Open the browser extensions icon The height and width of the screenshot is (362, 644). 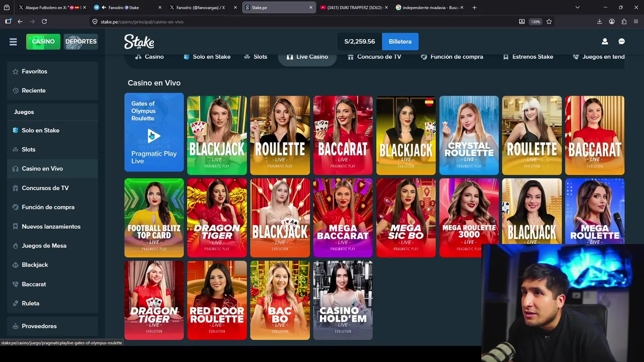pos(624,22)
